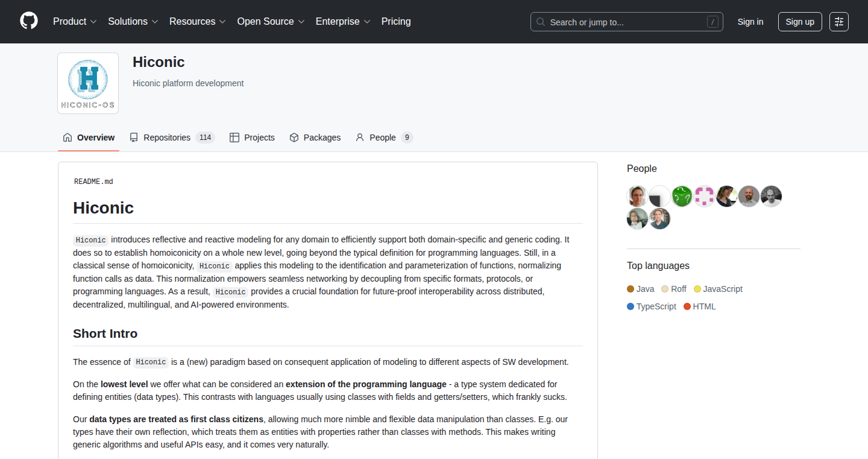The image size is (868, 459).
Task: Click the Repositories book icon
Action: click(134, 138)
